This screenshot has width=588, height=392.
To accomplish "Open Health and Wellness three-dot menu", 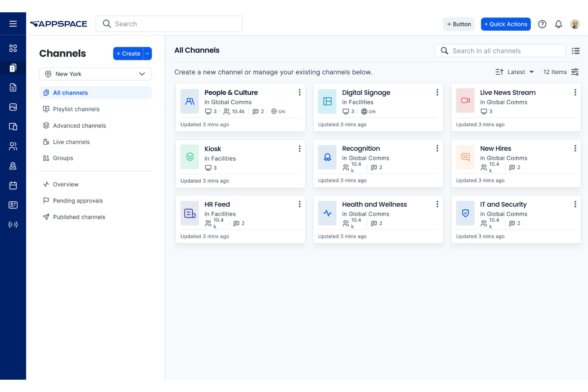I will pos(437,204).
